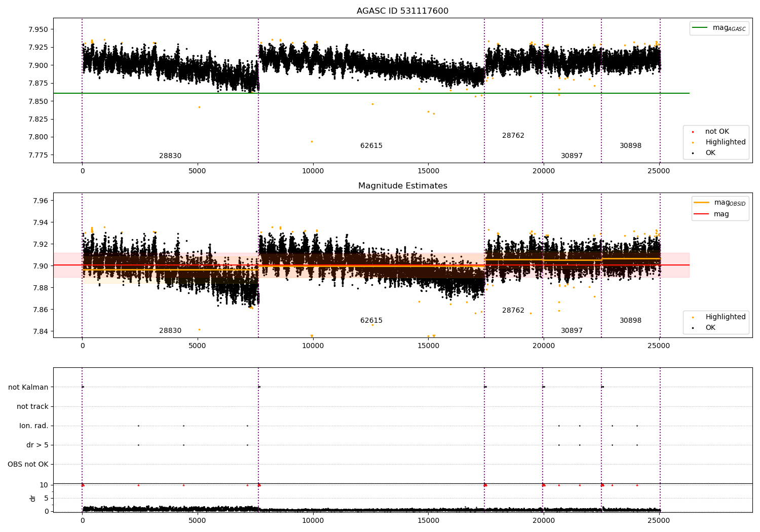Image resolution: width=760 pixels, height=532 pixels.
Task: Click the 7.92 y-axis tick label
Action: (40, 244)
